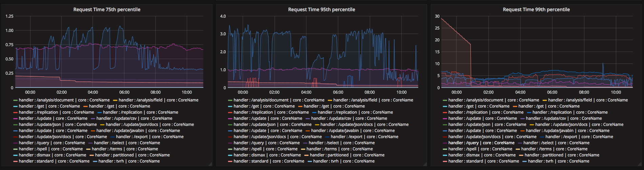Viewport: 644px width, 170px height.
Task: Toggle /analysis/field series in 99th percentile legend
Action: [x=588, y=100]
